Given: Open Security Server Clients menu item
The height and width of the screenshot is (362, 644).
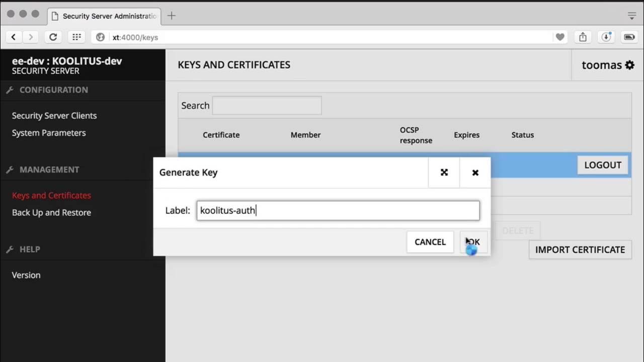Looking at the screenshot, I should (x=54, y=116).
